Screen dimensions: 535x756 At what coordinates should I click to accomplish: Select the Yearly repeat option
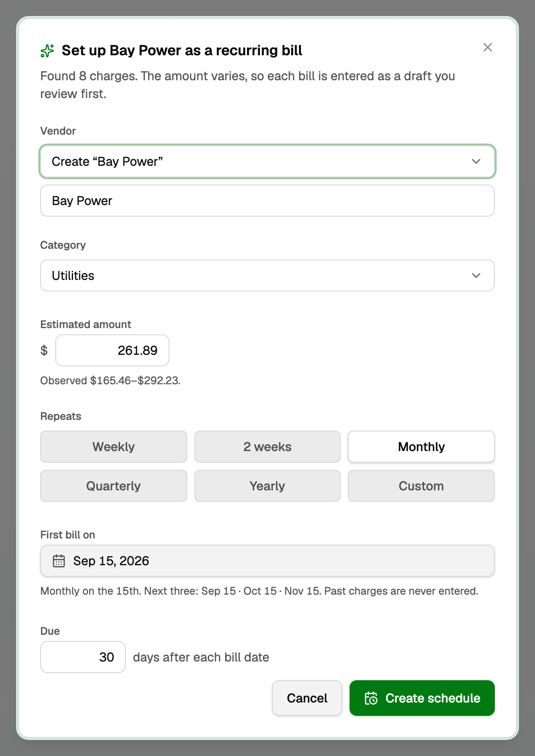267,486
